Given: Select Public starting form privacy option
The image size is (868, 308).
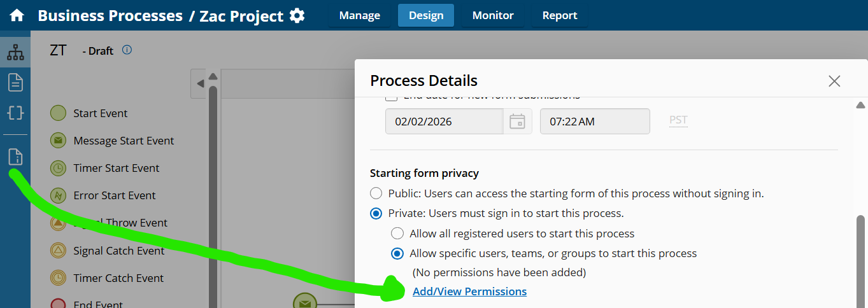Looking at the screenshot, I should point(376,193).
